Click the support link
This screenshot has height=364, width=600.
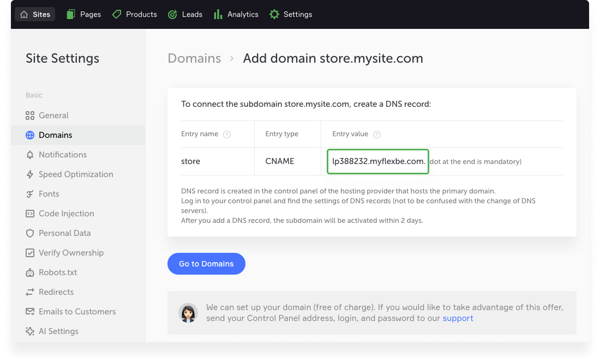458,318
